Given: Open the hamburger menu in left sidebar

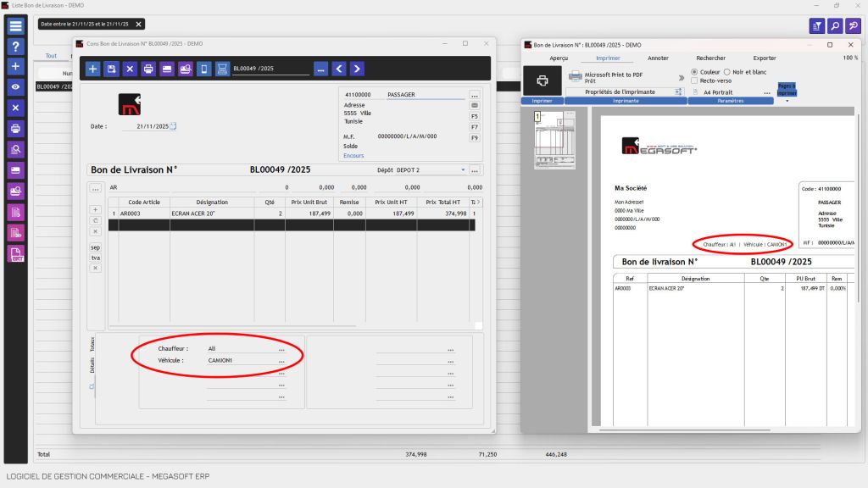Looking at the screenshot, I should point(15,26).
